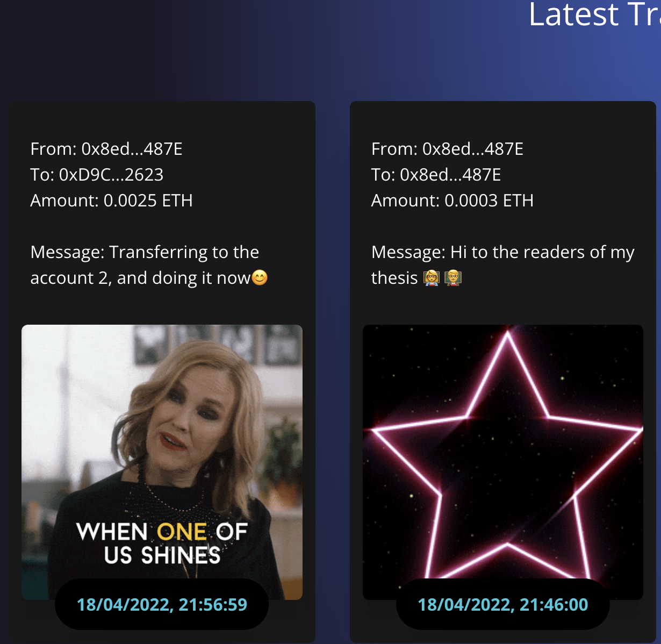Click the Amount: 0.0025 ETH text
Screen dimensions: 661x644
point(111,201)
